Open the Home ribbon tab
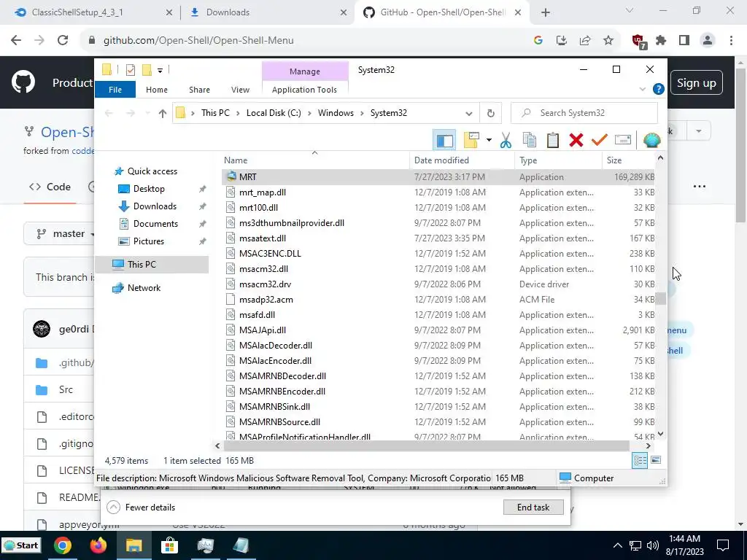This screenshot has width=747, height=560. coord(157,90)
